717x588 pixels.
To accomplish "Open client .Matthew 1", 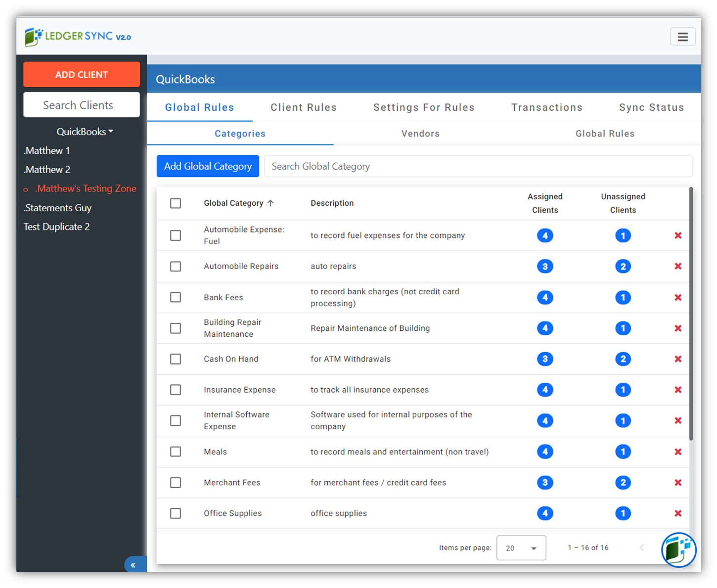I will click(46, 150).
